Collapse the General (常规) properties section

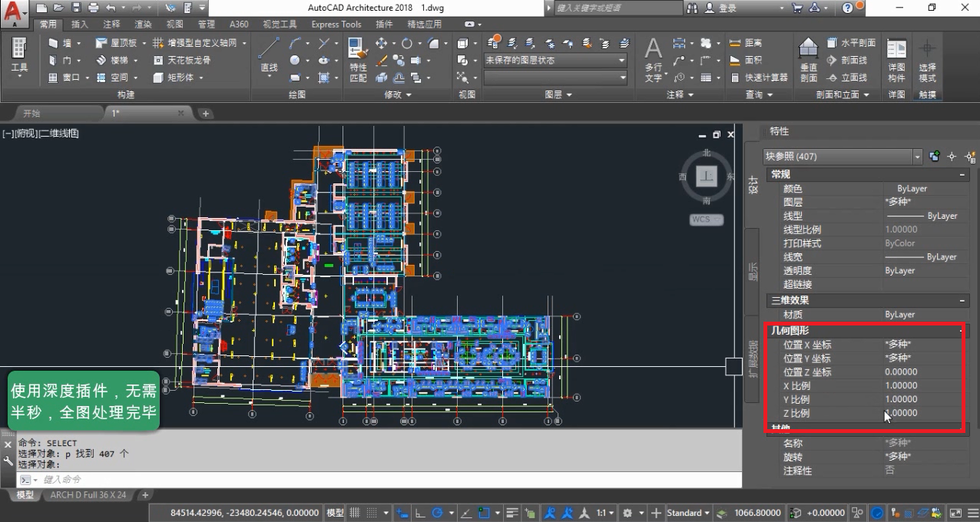point(962,175)
